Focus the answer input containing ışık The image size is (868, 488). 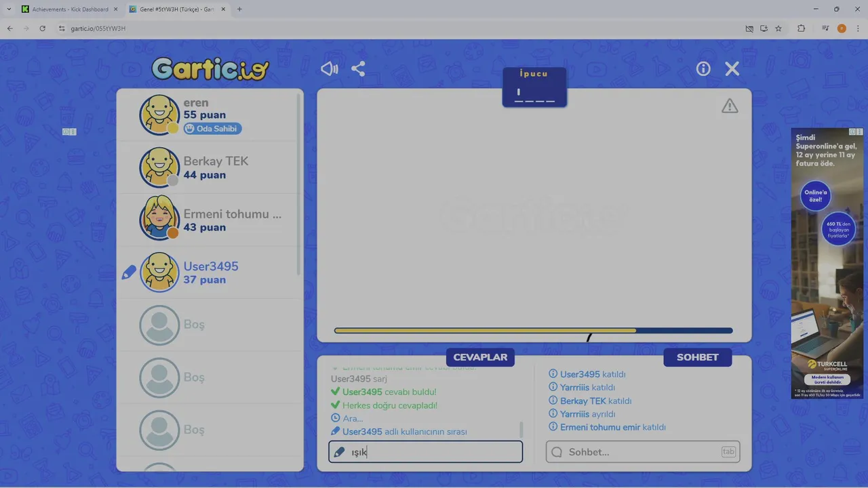coord(426,452)
